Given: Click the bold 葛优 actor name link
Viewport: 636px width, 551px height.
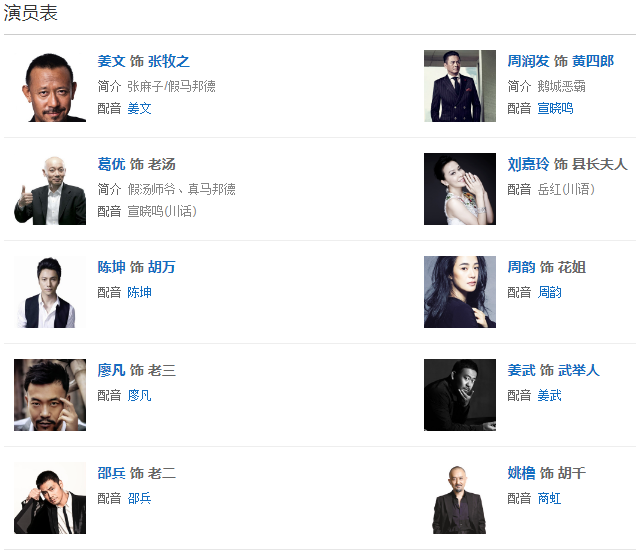Looking at the screenshot, I should pyautogui.click(x=111, y=164).
